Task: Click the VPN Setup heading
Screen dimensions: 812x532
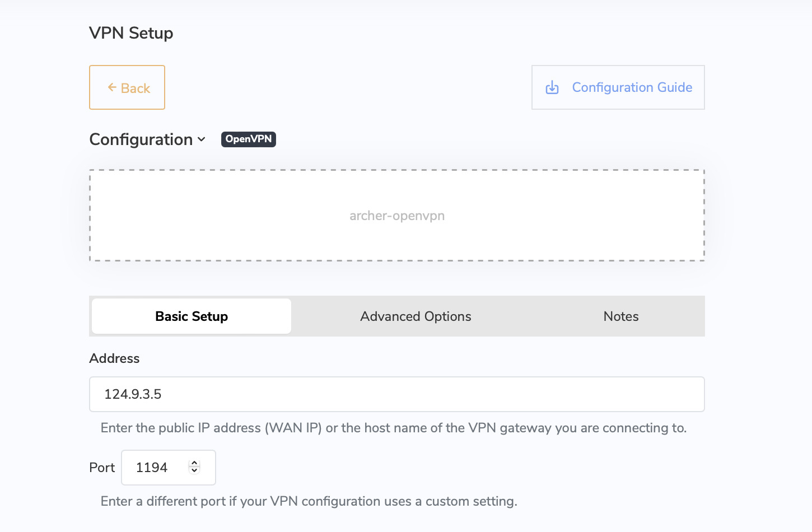Action: tap(131, 33)
